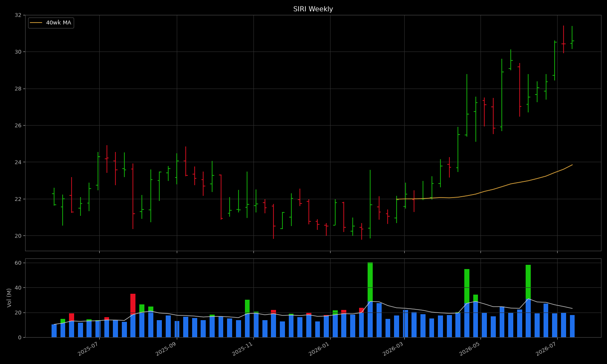Click the price axis label "20"
The image size is (607, 364).
point(18,236)
